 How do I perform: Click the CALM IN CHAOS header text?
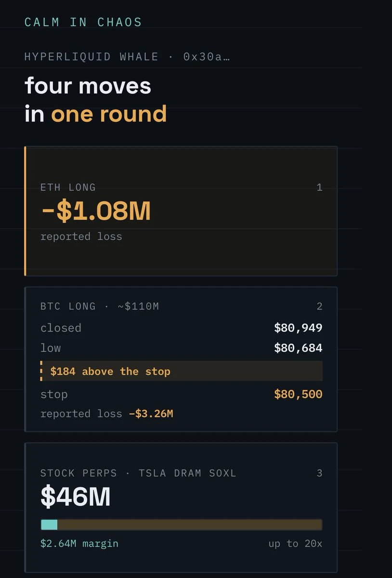click(83, 22)
